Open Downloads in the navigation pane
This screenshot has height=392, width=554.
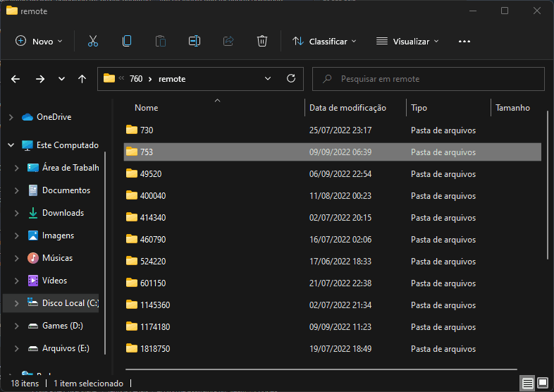(63, 213)
